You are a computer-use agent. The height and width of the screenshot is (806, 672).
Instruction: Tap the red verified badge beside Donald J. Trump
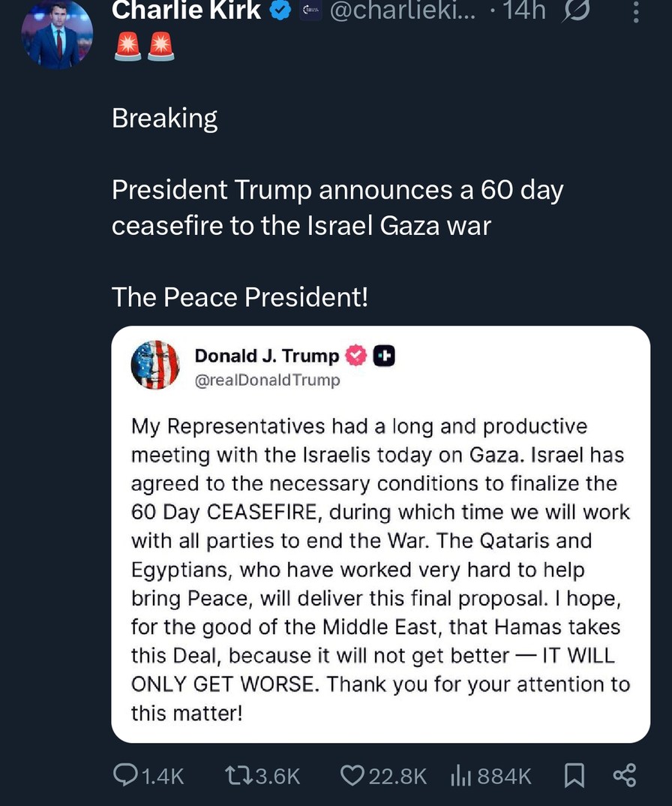point(356,356)
